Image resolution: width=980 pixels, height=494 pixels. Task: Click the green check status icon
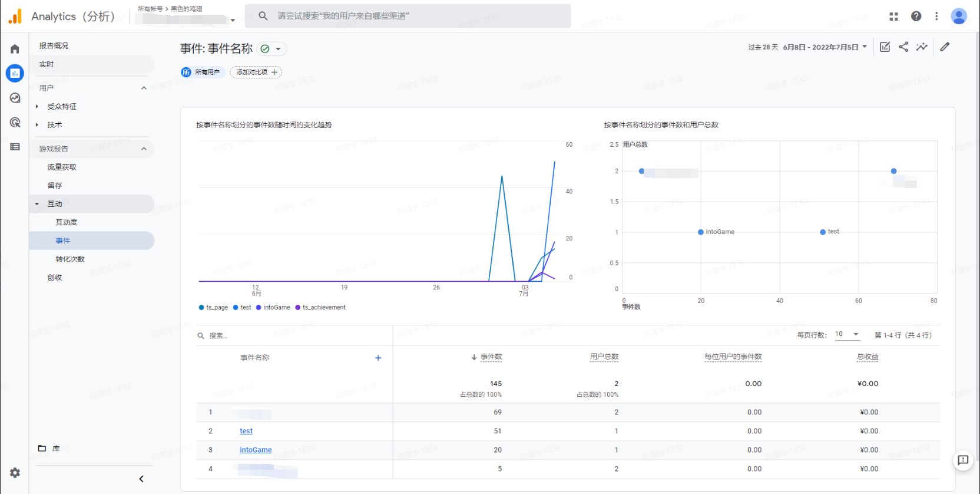coord(265,49)
